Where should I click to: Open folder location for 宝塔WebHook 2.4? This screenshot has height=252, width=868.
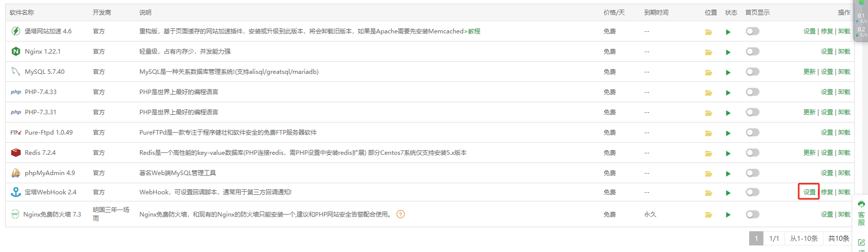click(709, 193)
